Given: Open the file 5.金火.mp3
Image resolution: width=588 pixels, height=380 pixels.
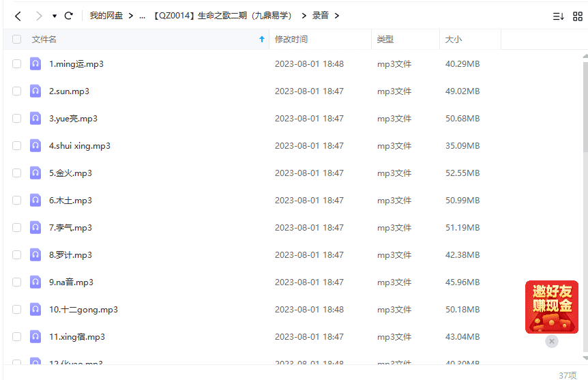Looking at the screenshot, I should point(70,173).
